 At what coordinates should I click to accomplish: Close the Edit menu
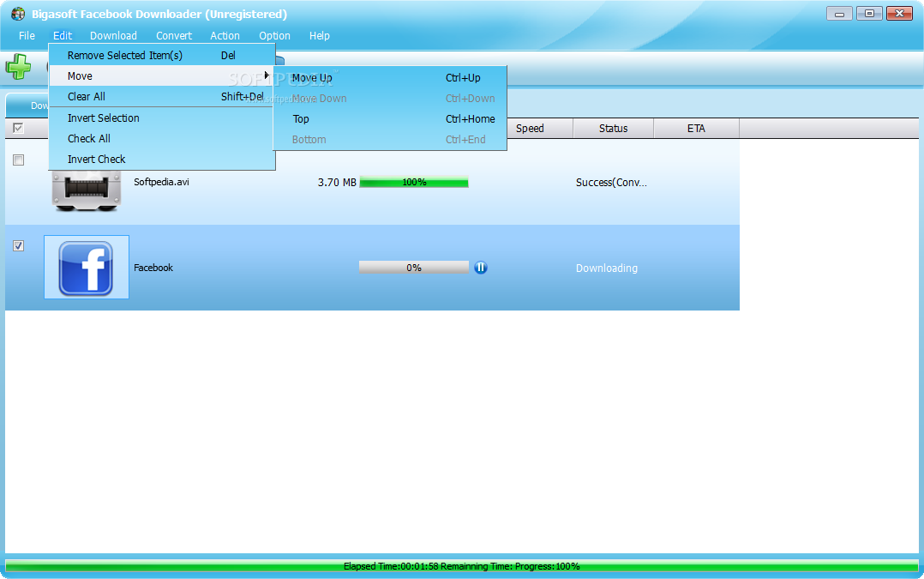coord(63,35)
